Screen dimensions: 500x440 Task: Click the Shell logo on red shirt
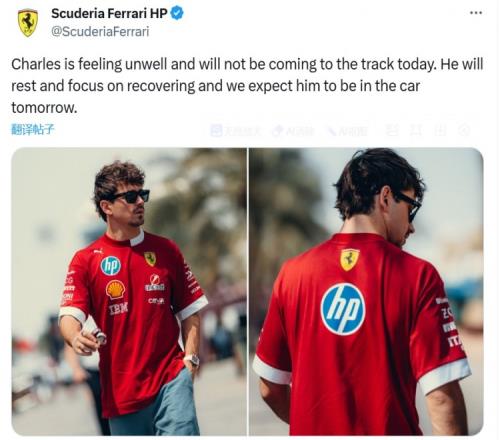point(115,289)
